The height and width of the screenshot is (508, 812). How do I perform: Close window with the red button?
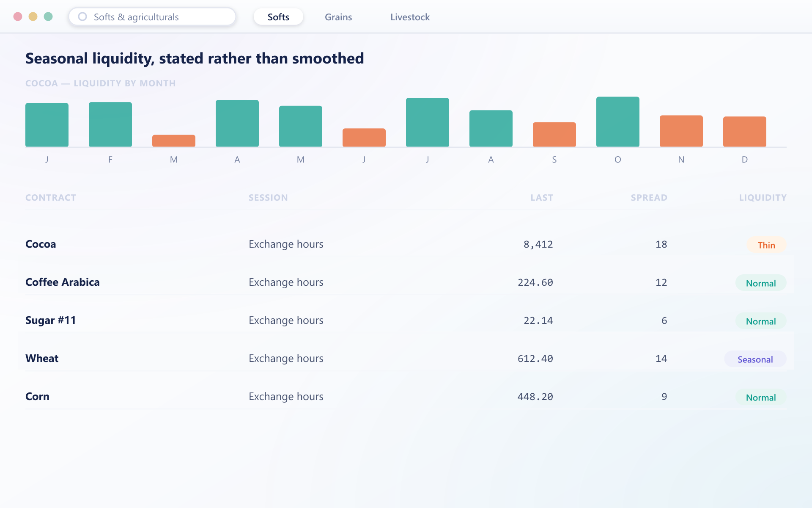point(18,17)
